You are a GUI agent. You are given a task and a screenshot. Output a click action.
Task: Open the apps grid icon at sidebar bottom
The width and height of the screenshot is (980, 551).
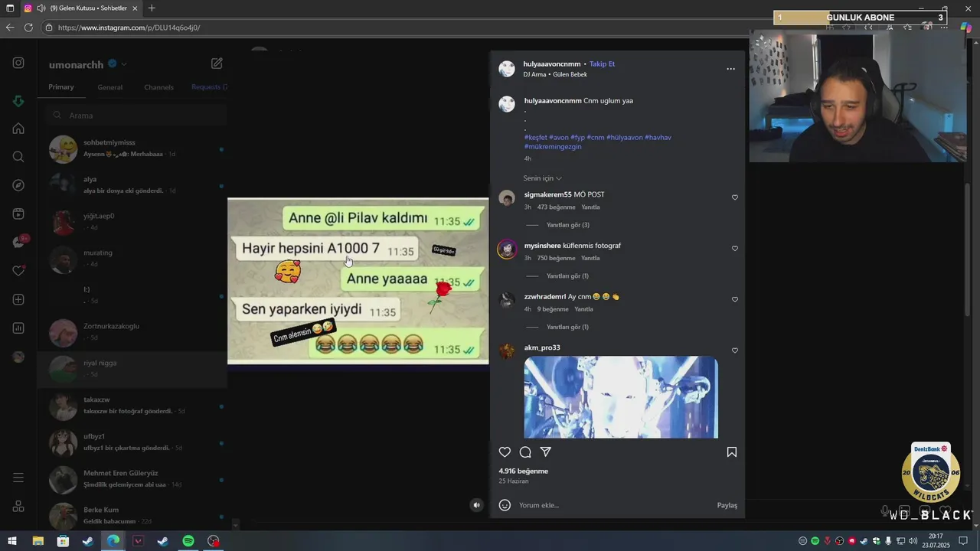18,507
